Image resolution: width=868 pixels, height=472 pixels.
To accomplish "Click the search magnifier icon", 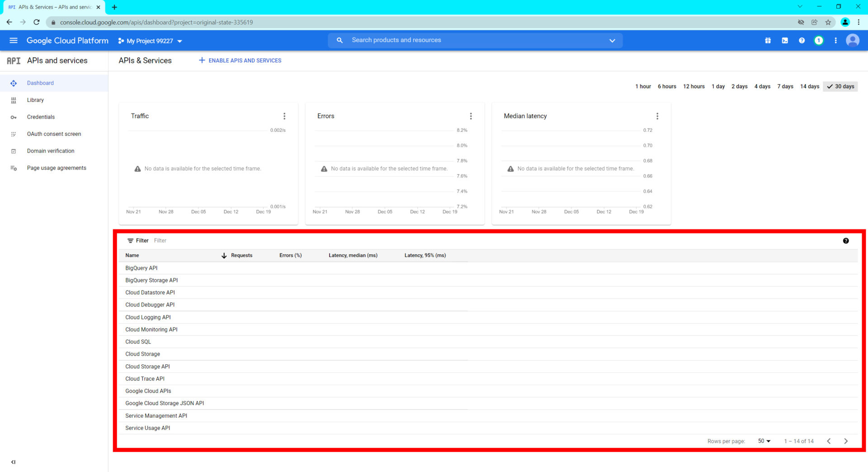I will [340, 40].
